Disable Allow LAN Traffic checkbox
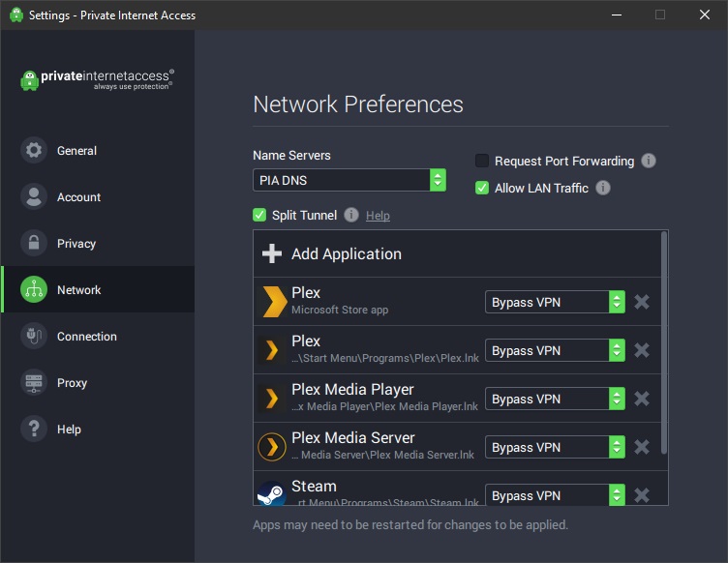Image resolution: width=728 pixels, height=563 pixels. pos(482,188)
